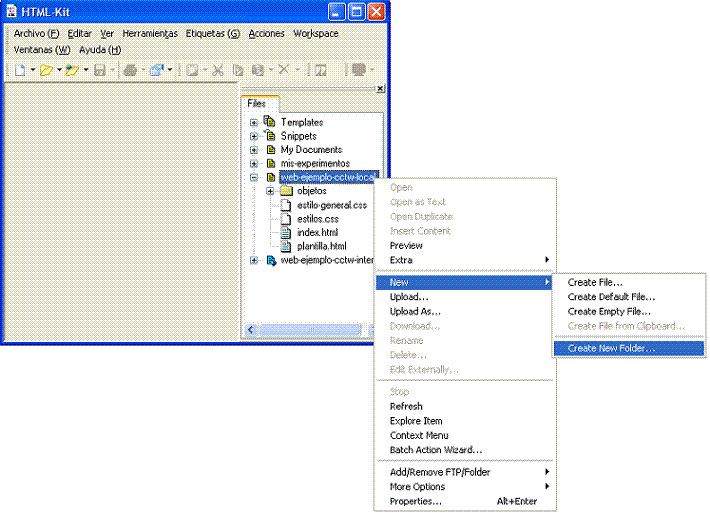The width and height of the screenshot is (710, 514).
Task: Click the web-ejemplo-cctw-inter FTP folder icon
Action: pyautogui.click(x=271, y=260)
